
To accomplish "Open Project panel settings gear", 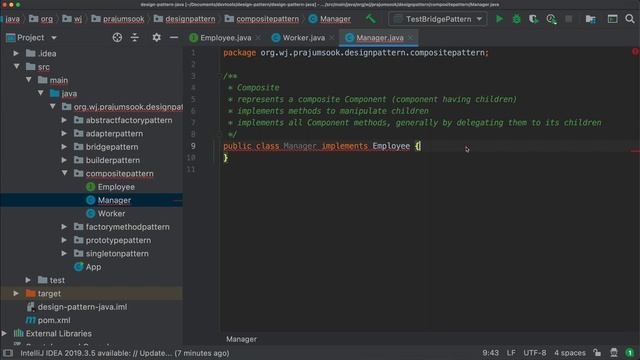I will click(x=156, y=38).
